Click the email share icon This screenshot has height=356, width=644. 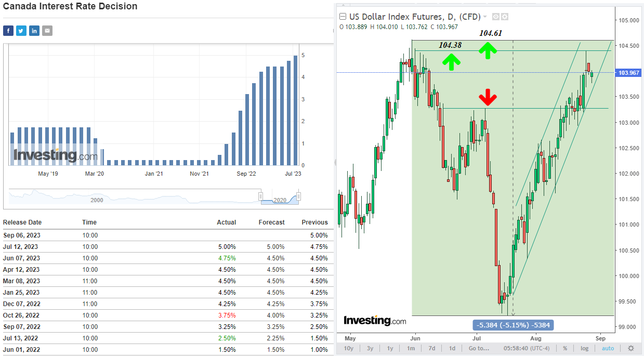[47, 31]
